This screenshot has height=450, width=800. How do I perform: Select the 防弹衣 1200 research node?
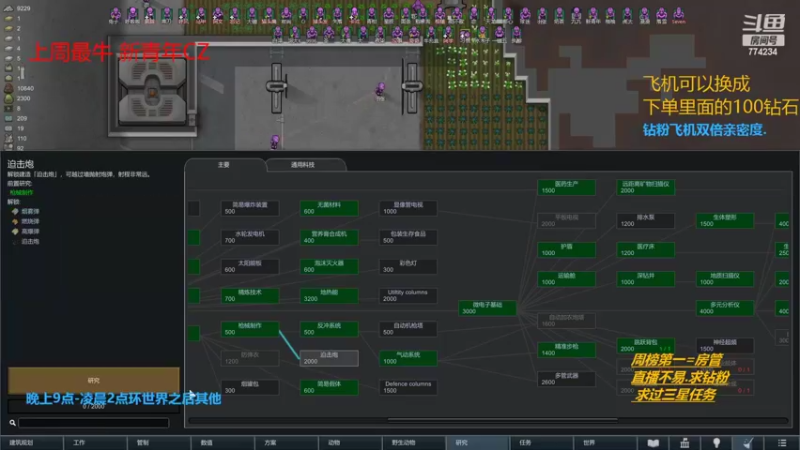click(250, 358)
